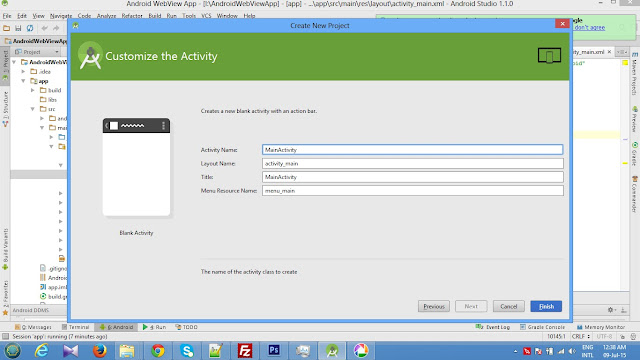Collapse the app module folder
Viewport: 640px width, 360px height.
[24, 81]
